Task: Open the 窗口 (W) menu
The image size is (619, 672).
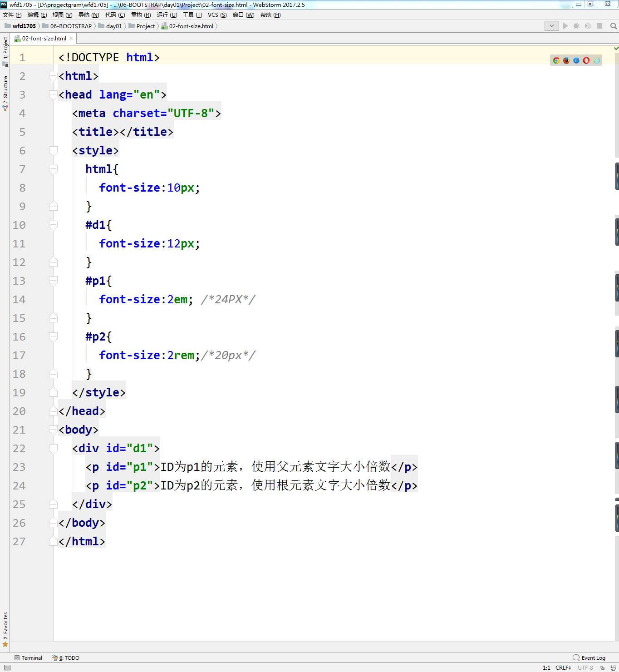Action: click(x=244, y=15)
